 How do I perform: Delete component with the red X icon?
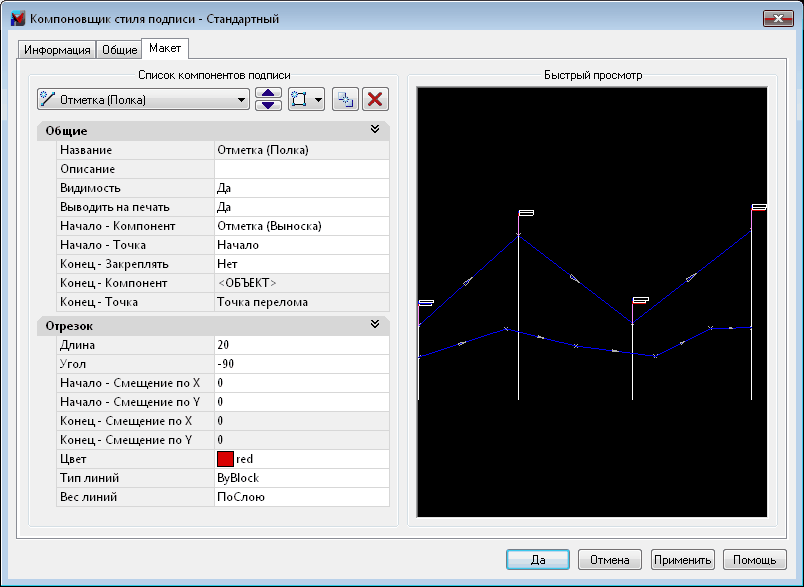coord(375,99)
